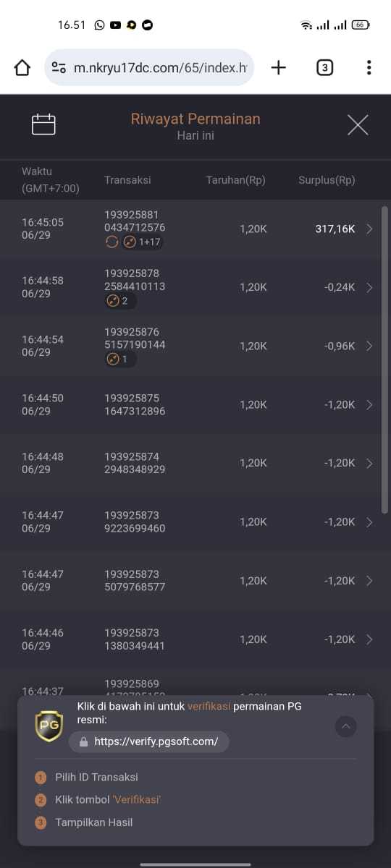Open transaction 193925873 9223699460 details chevron

pyautogui.click(x=370, y=522)
